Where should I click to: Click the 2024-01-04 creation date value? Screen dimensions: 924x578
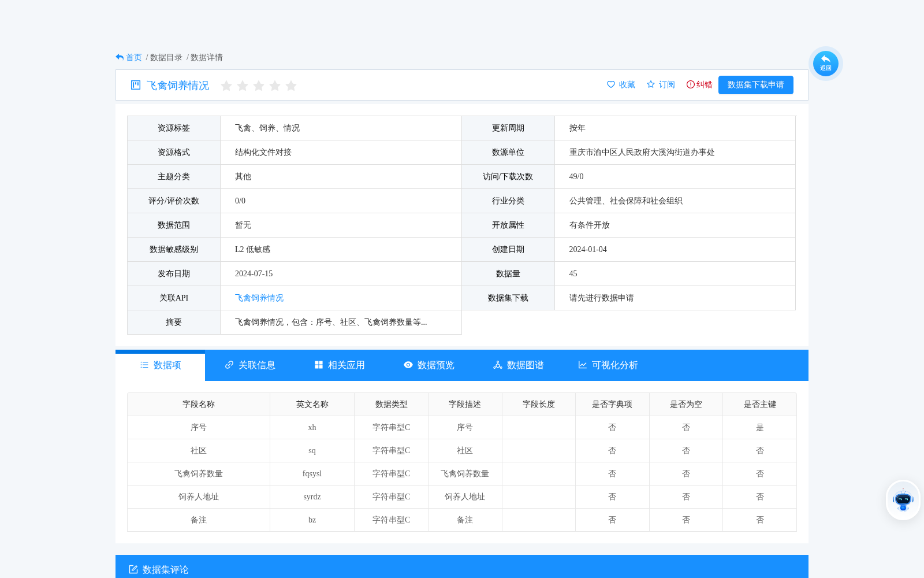(x=588, y=249)
